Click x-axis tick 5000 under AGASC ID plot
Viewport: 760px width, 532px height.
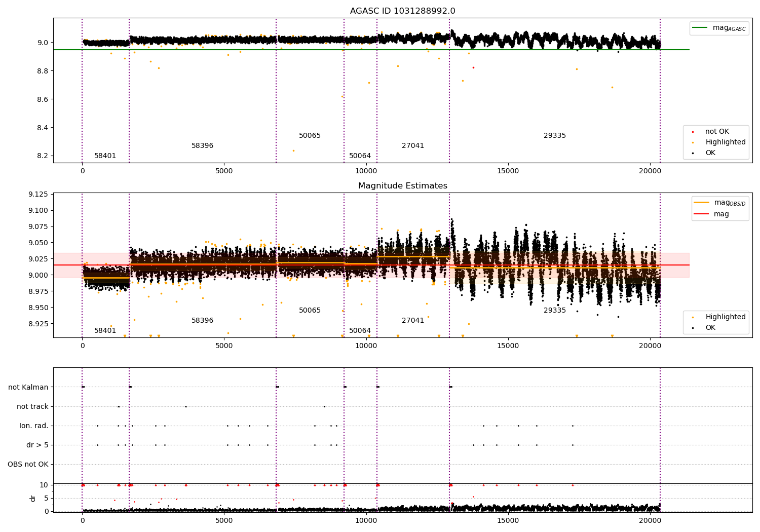point(224,171)
